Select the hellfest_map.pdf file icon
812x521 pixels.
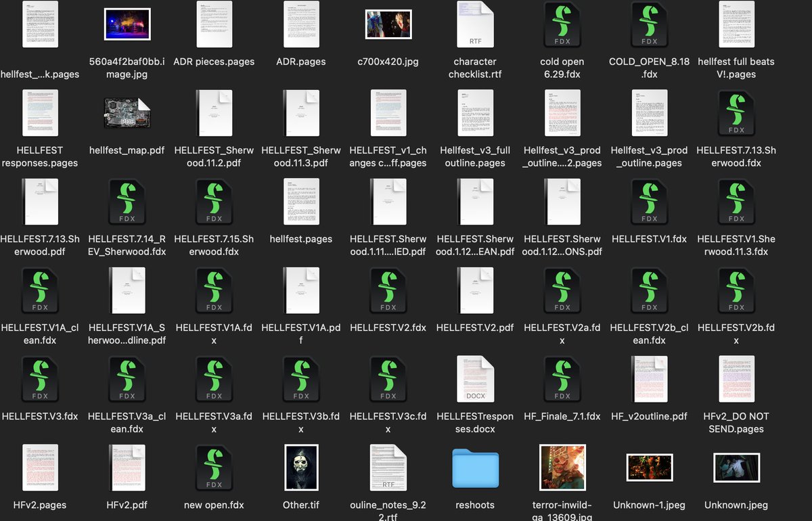point(127,113)
